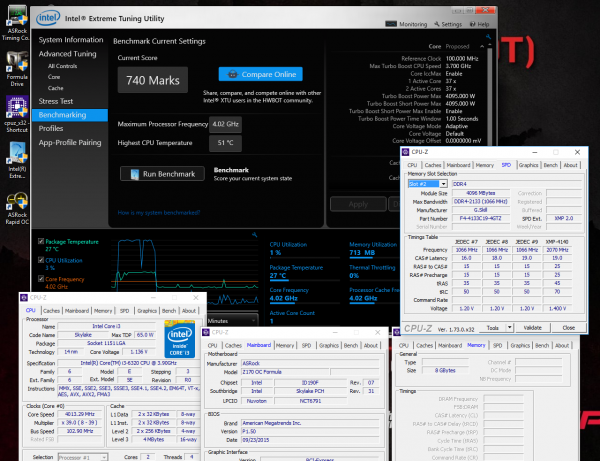The height and width of the screenshot is (461, 600).
Task: Select Cache under Advanced Tuning
Action: [x=55, y=88]
